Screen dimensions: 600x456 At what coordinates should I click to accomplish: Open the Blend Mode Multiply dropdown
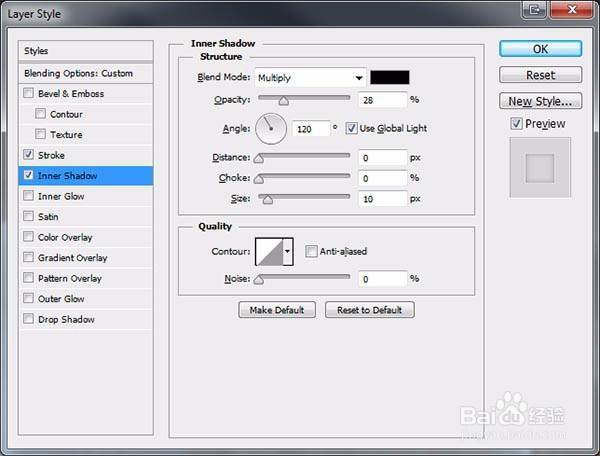pos(310,78)
